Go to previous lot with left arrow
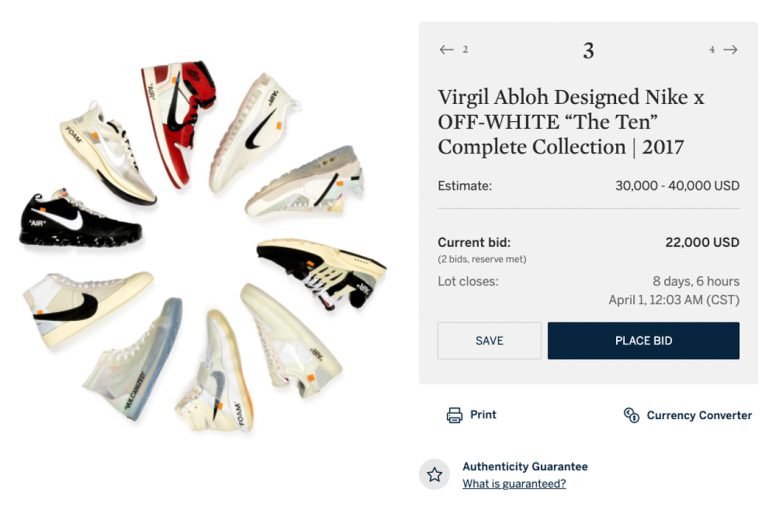 [446, 50]
